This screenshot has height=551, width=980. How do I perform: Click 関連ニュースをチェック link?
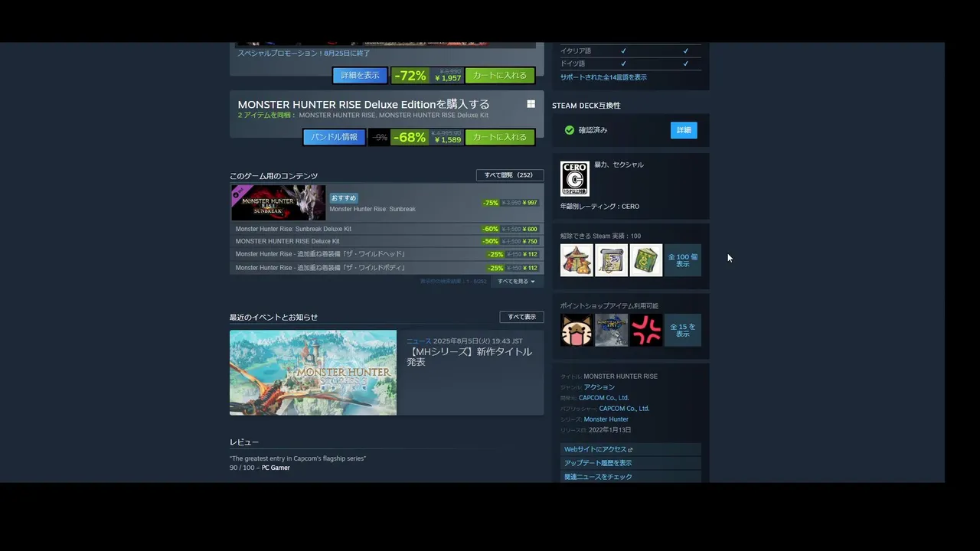[x=631, y=477]
